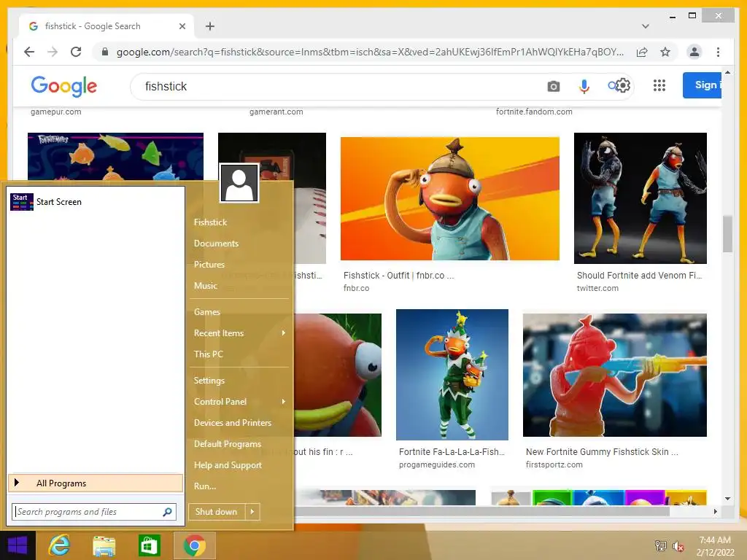Open tab search chevron in title bar
This screenshot has height=560, width=747.
point(645,26)
